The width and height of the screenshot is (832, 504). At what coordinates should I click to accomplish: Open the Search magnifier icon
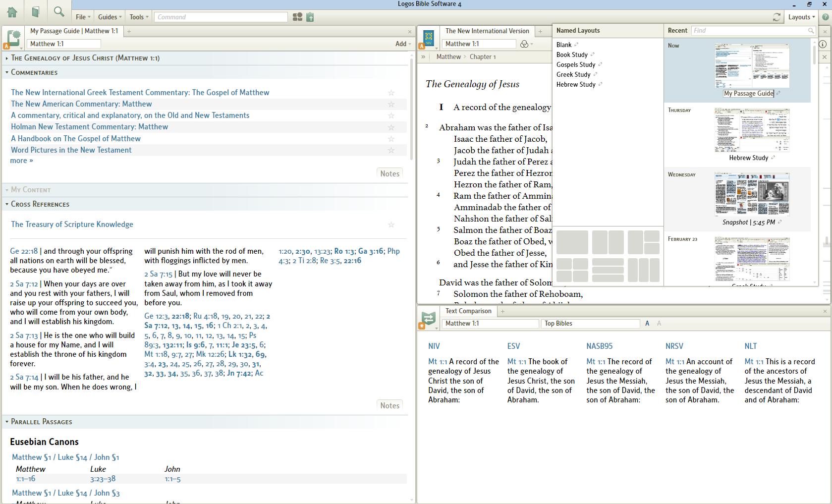pyautogui.click(x=59, y=12)
